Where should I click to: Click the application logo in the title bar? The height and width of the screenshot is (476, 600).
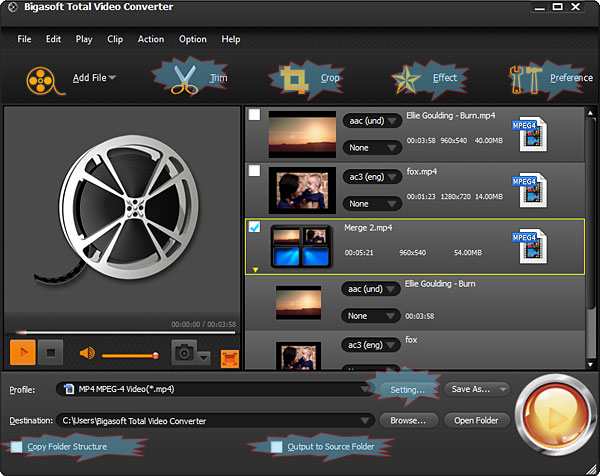(13, 7)
